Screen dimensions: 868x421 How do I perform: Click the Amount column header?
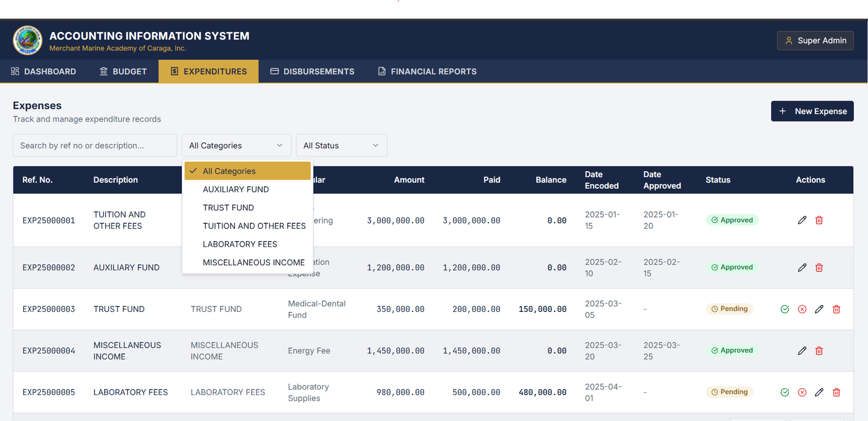(409, 180)
